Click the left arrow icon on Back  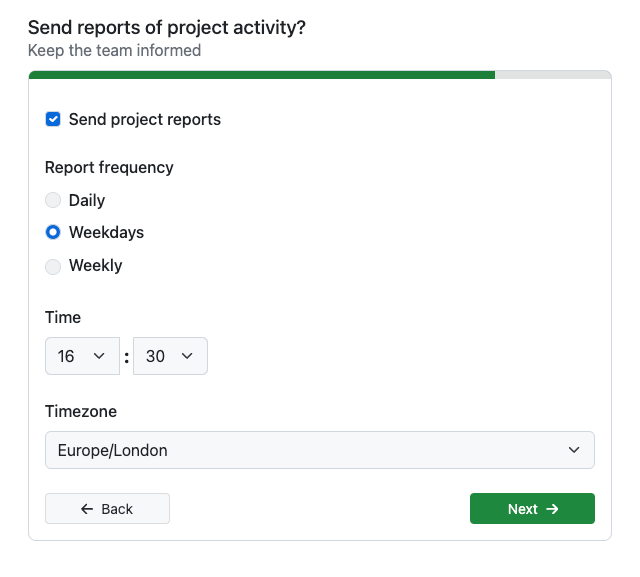click(x=88, y=509)
